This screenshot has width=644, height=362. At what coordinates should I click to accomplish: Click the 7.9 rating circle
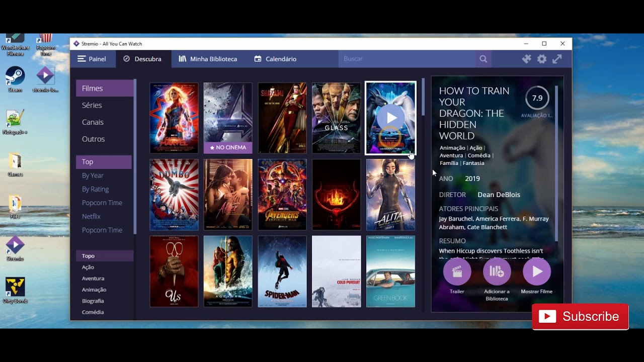click(x=537, y=98)
